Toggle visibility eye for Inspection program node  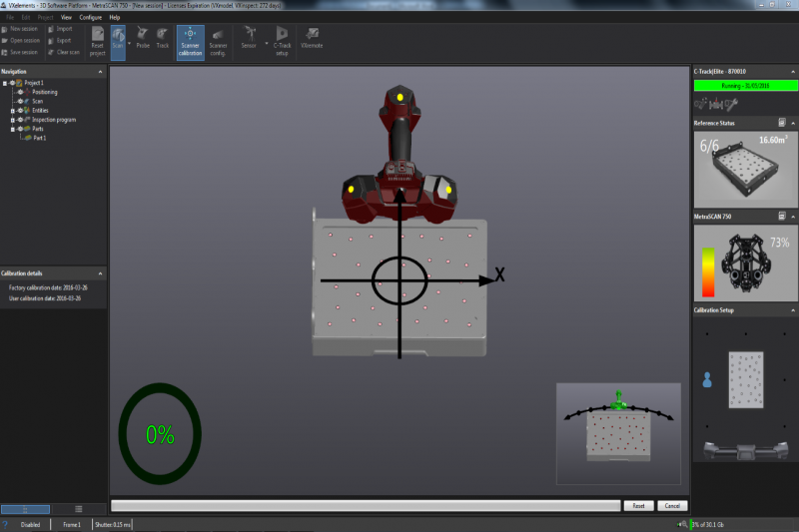pos(20,119)
